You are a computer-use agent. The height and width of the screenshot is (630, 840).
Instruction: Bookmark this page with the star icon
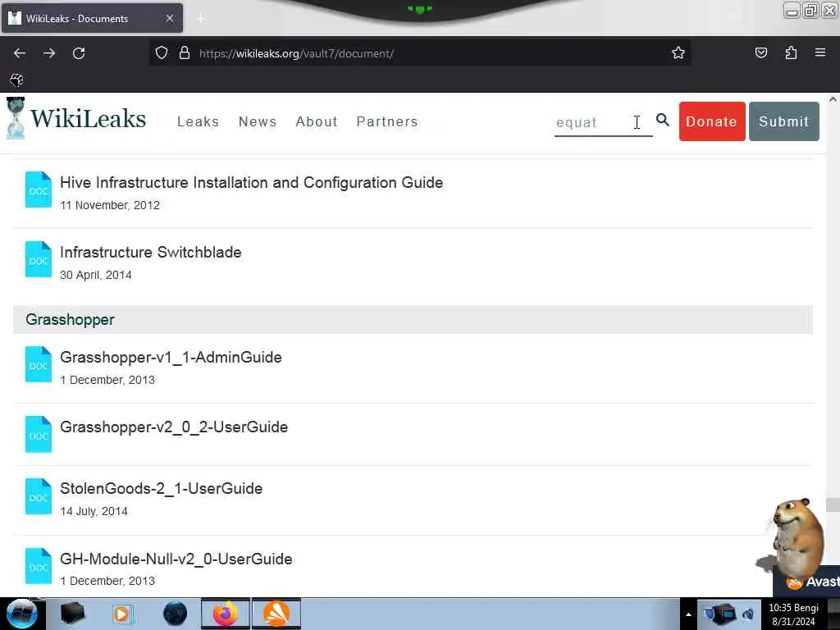pyautogui.click(x=678, y=53)
